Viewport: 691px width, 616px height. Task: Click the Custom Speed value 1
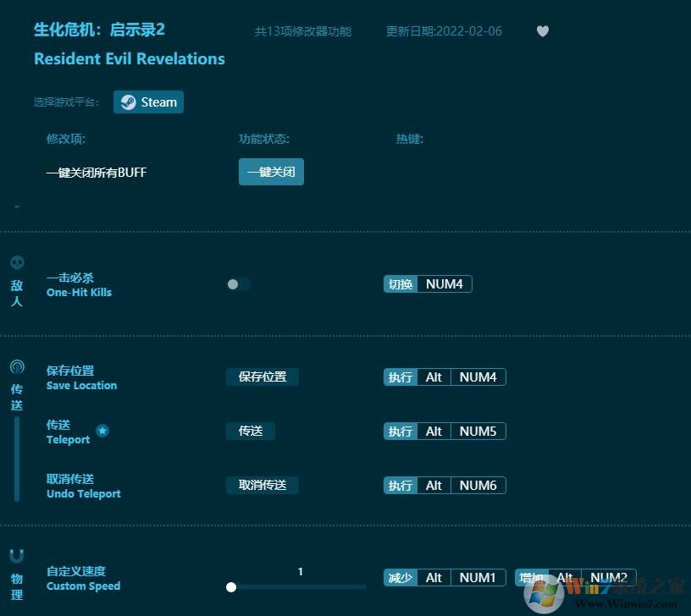[300, 571]
